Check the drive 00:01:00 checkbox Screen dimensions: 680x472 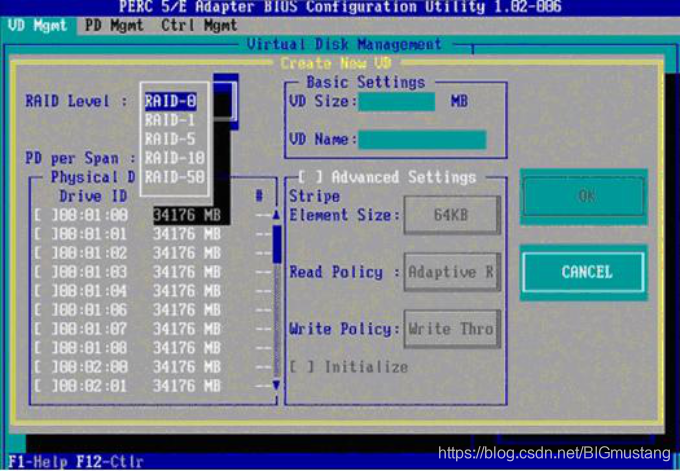(45, 215)
